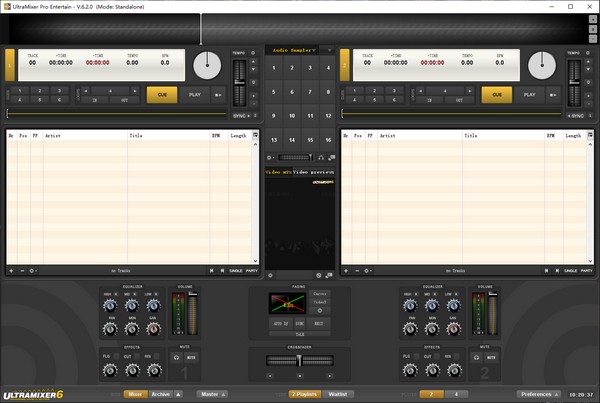The height and width of the screenshot is (403, 600).
Task: Click deck 2 tempo settings gear icon
Action: pos(588,53)
